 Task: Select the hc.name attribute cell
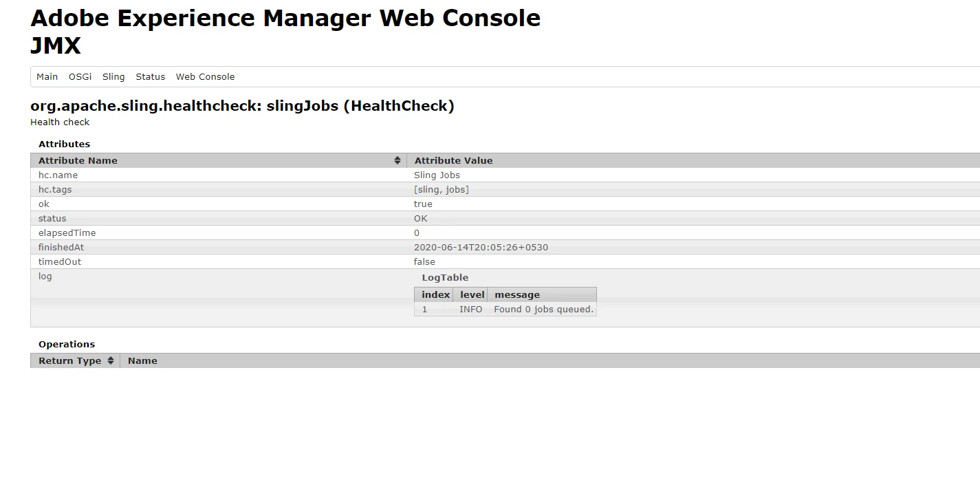pyautogui.click(x=219, y=175)
